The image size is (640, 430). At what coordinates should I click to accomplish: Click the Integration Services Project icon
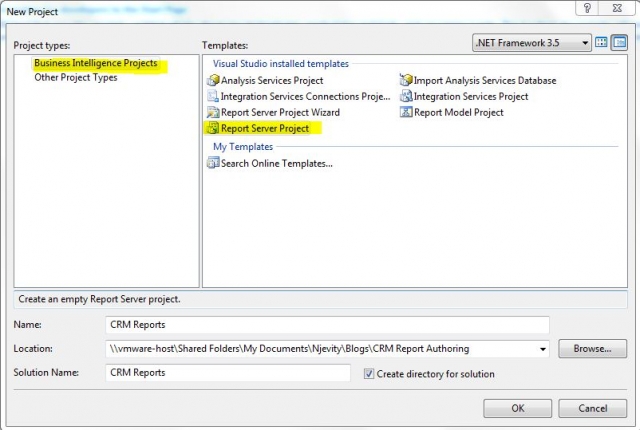[406, 96]
